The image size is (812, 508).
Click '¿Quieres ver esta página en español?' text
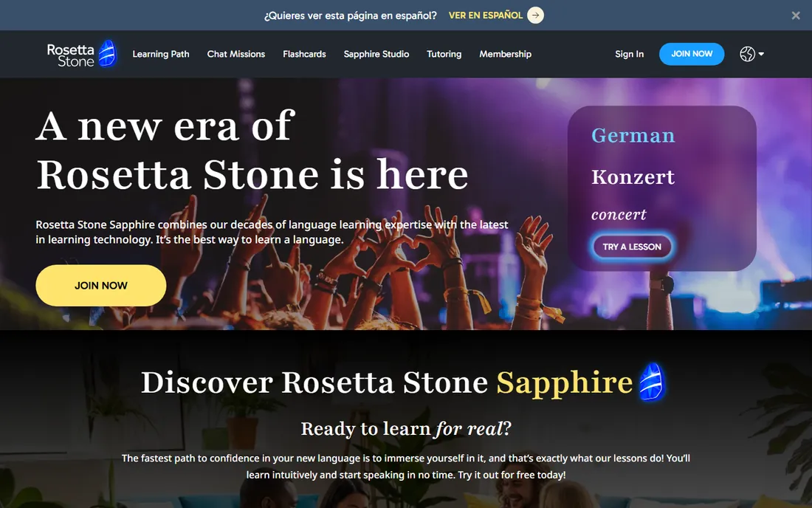pos(351,16)
